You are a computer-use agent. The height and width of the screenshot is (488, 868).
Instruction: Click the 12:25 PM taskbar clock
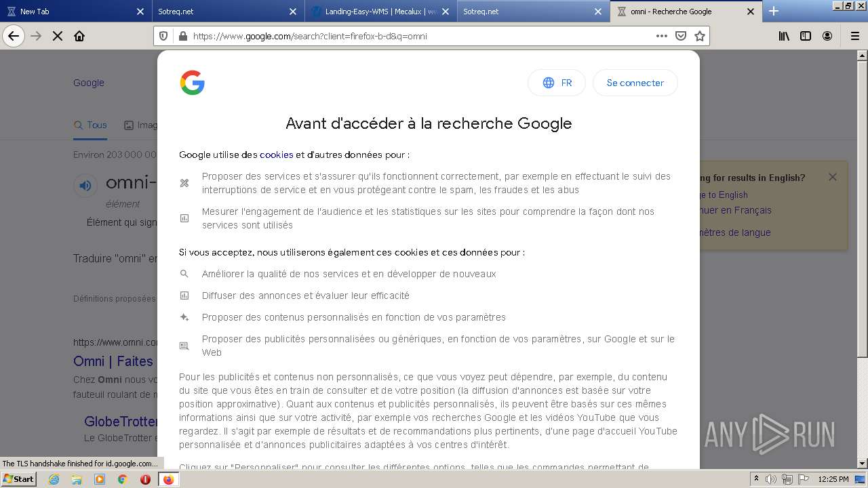[833, 479]
